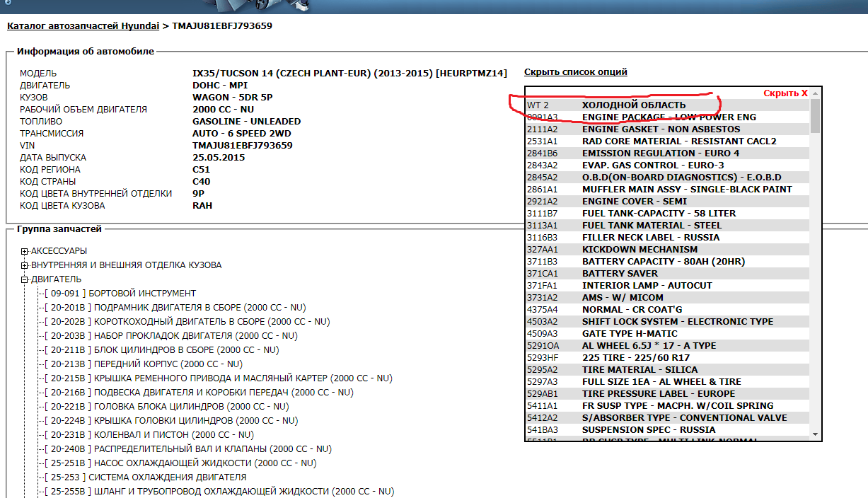Open the Каталог автозапчастей Hyundai breadcrumb link

[83, 26]
